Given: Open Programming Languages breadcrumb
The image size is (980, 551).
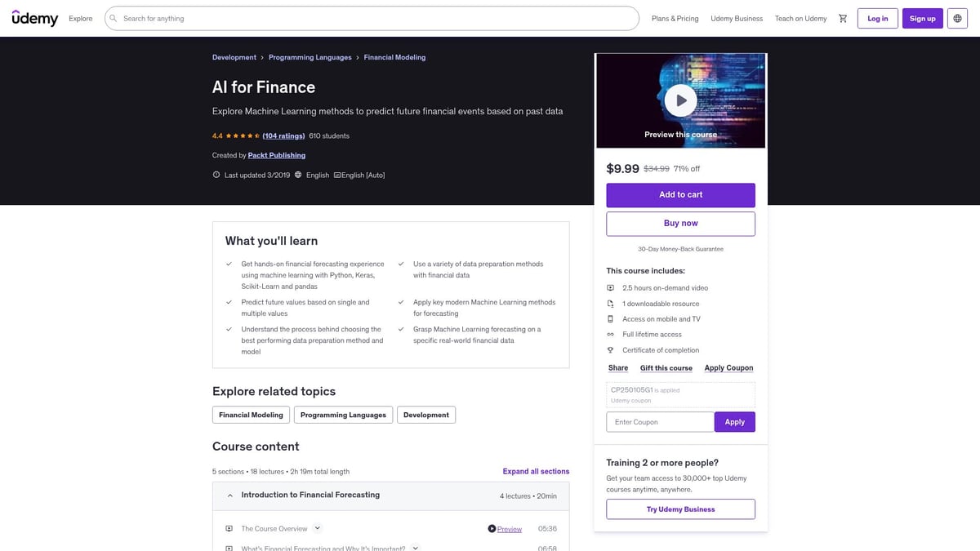Looking at the screenshot, I should tap(310, 58).
